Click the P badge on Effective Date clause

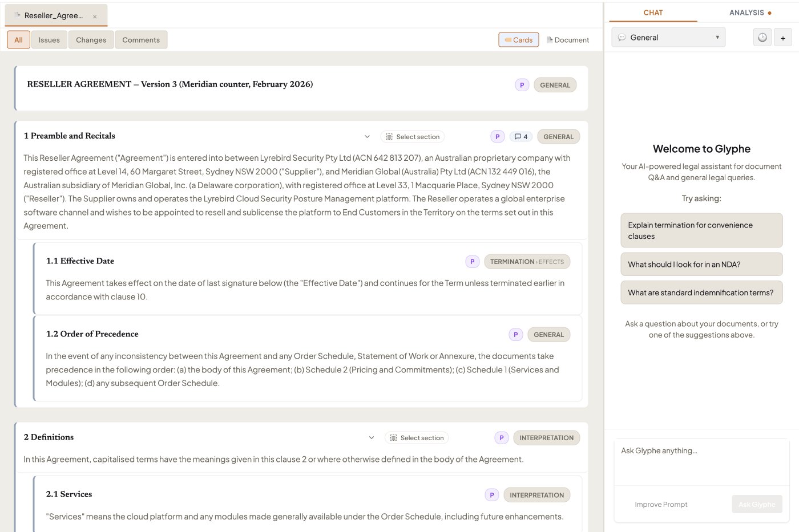pos(473,262)
